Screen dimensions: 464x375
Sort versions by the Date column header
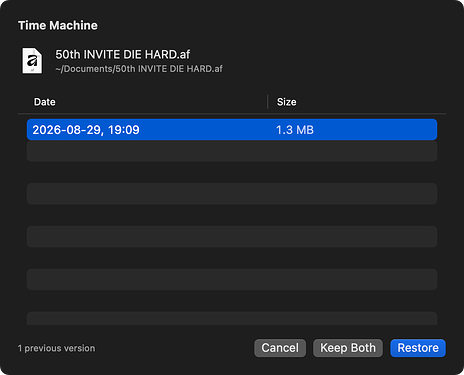pyautogui.click(x=45, y=102)
